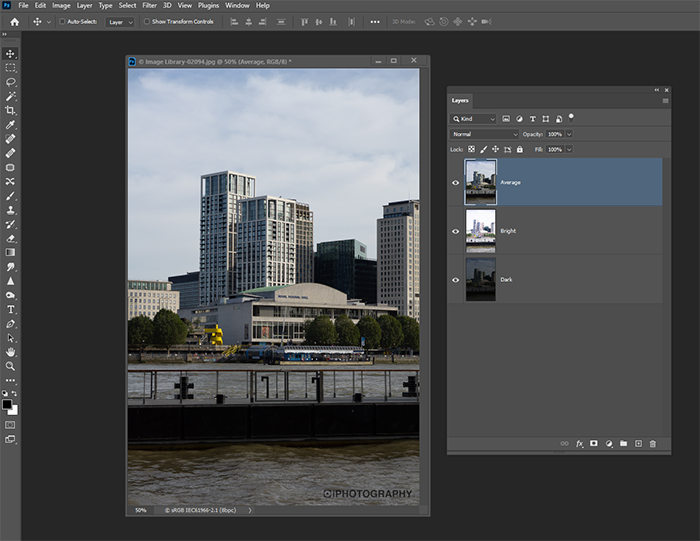Select the Eyedropper tool

point(10,125)
